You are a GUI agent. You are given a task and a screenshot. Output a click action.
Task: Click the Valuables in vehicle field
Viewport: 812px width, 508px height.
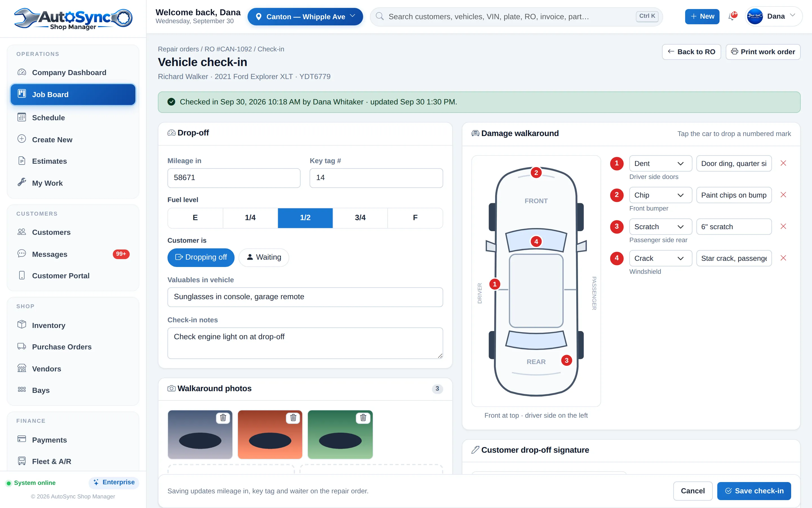(x=305, y=297)
